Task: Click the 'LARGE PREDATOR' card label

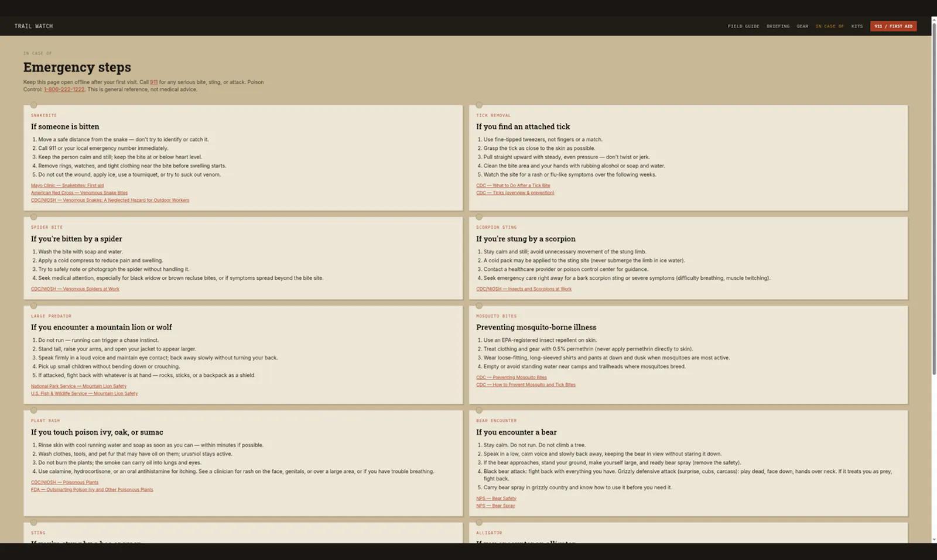Action: pyautogui.click(x=52, y=317)
